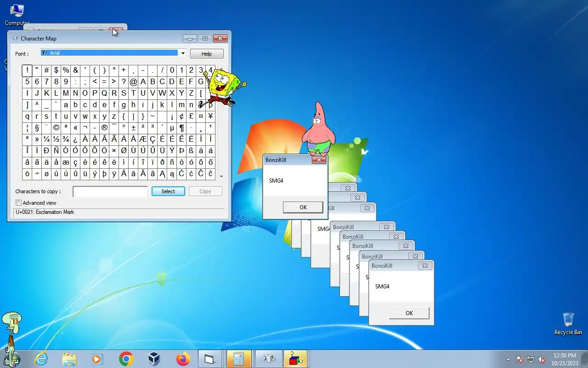
Task: Click Help button in Character Map
Action: [x=207, y=54]
